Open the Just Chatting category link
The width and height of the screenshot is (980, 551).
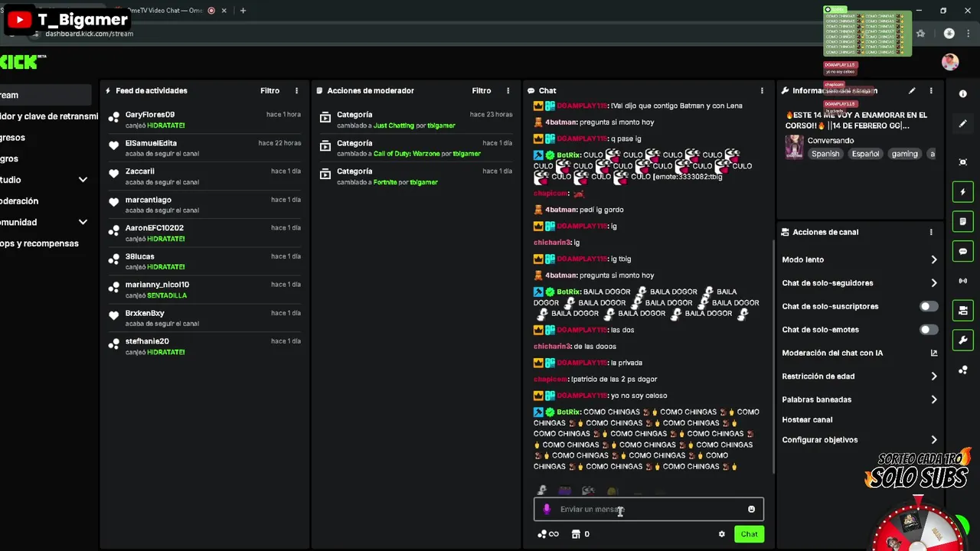pyautogui.click(x=394, y=126)
